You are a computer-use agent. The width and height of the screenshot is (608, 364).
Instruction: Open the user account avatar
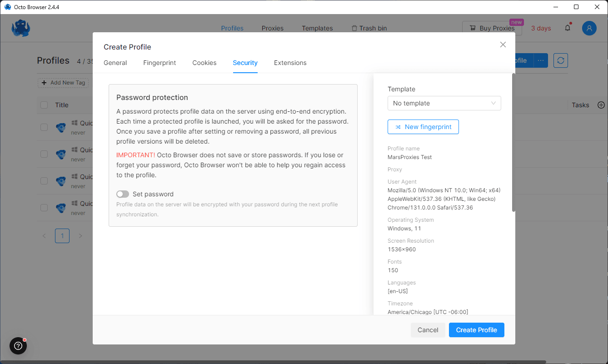point(589,28)
